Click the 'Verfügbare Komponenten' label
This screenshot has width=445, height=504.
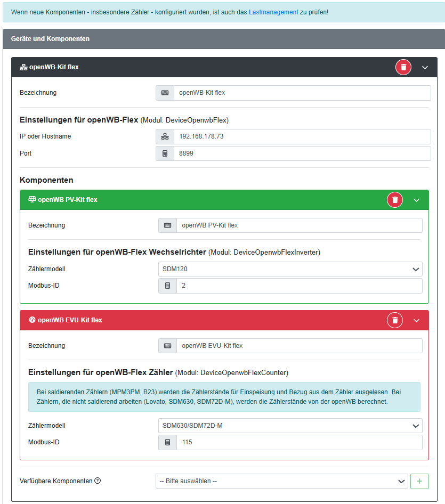coord(56,481)
